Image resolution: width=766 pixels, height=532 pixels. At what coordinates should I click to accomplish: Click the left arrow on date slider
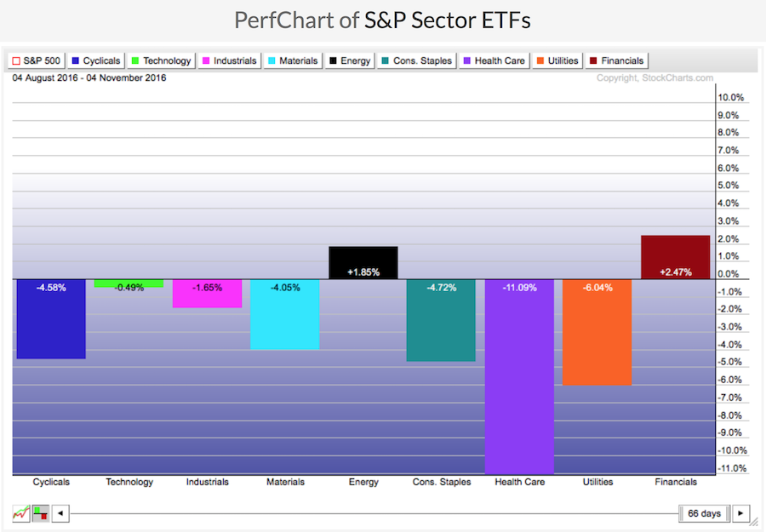click(60, 513)
